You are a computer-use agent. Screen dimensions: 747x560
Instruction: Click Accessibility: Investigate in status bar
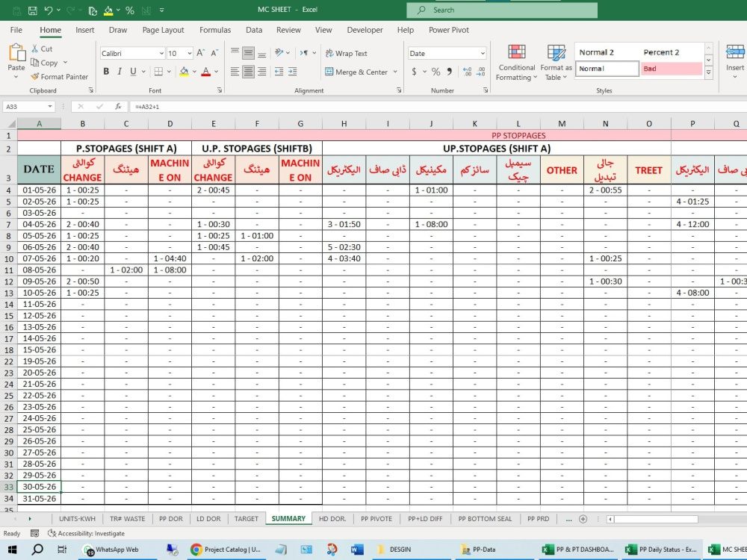pos(86,533)
